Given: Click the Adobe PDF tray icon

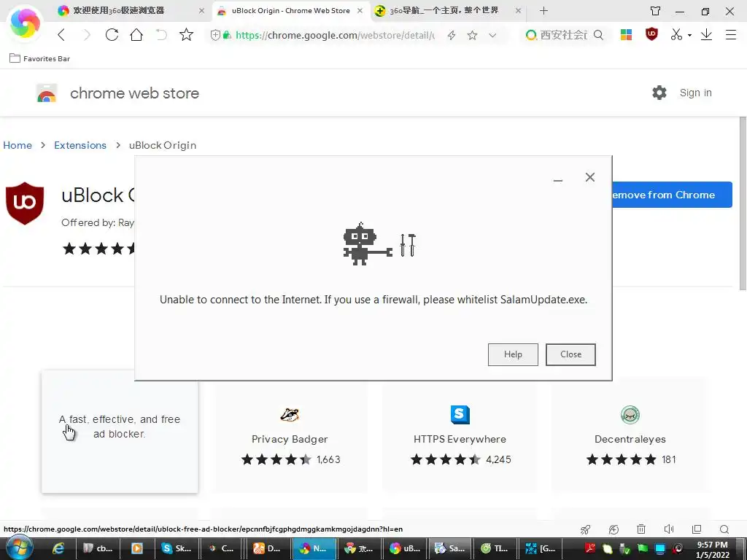Looking at the screenshot, I should [x=590, y=548].
